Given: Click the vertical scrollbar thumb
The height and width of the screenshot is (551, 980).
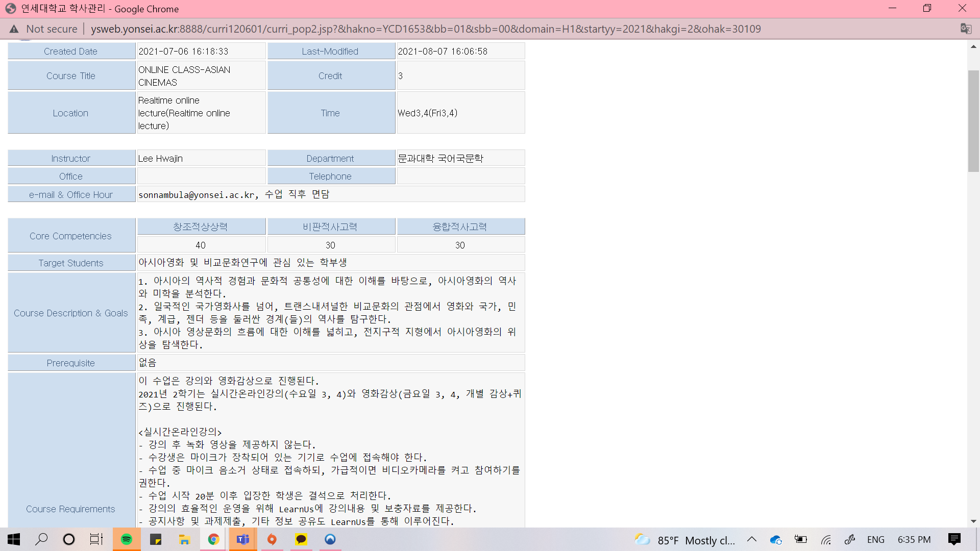Looking at the screenshot, I should click(x=973, y=121).
